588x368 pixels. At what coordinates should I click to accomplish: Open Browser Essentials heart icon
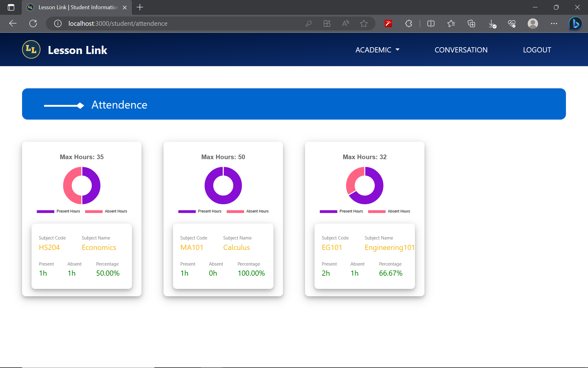[512, 24]
